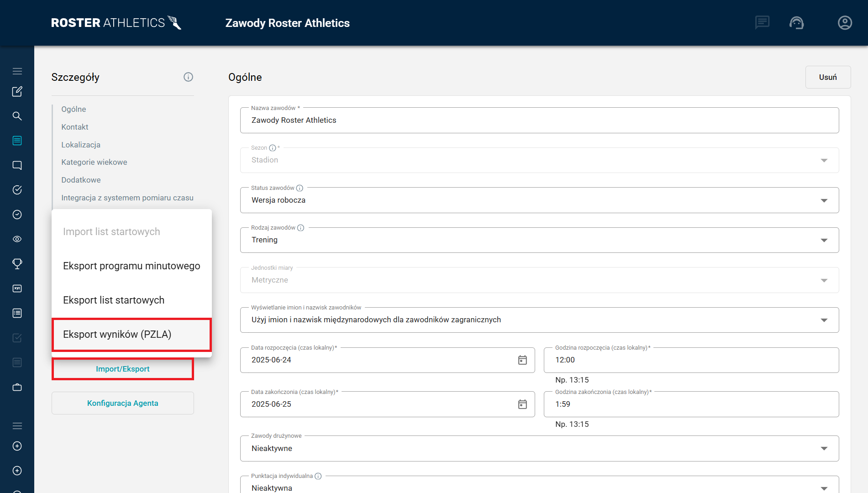This screenshot has height=493, width=868.
Task: Click the check-circle icon below the speech bubble
Action: (x=17, y=190)
